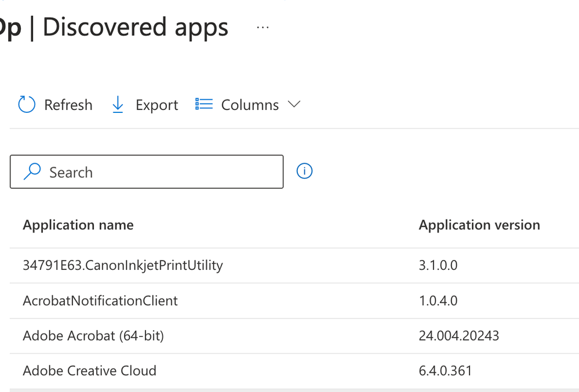The width and height of the screenshot is (579, 392).
Task: Click version 6.4.0.361 cell
Action: (x=445, y=371)
